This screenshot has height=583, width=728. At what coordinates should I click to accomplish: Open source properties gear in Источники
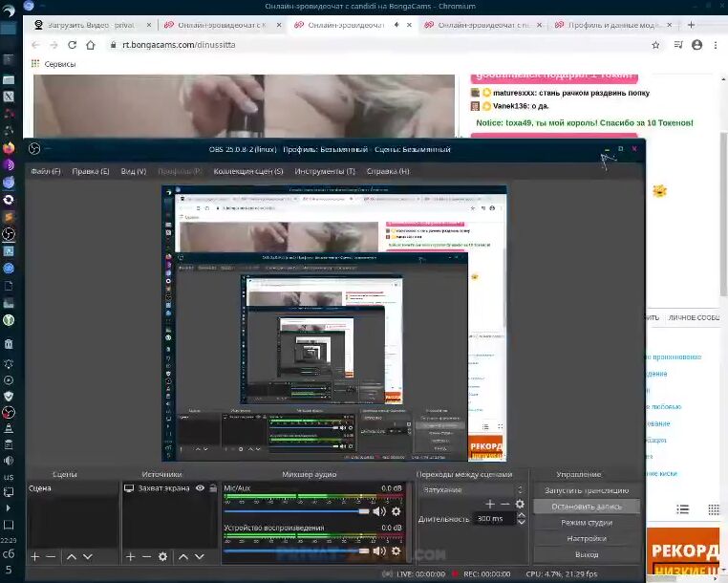162,556
